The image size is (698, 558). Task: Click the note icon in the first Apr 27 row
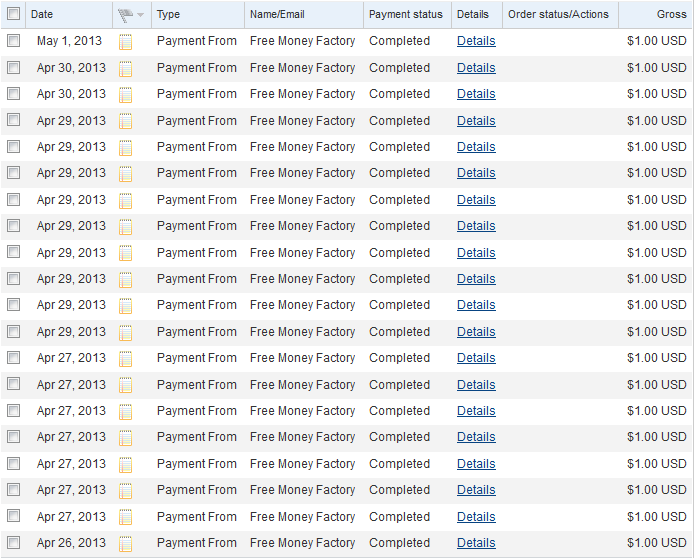(x=126, y=359)
